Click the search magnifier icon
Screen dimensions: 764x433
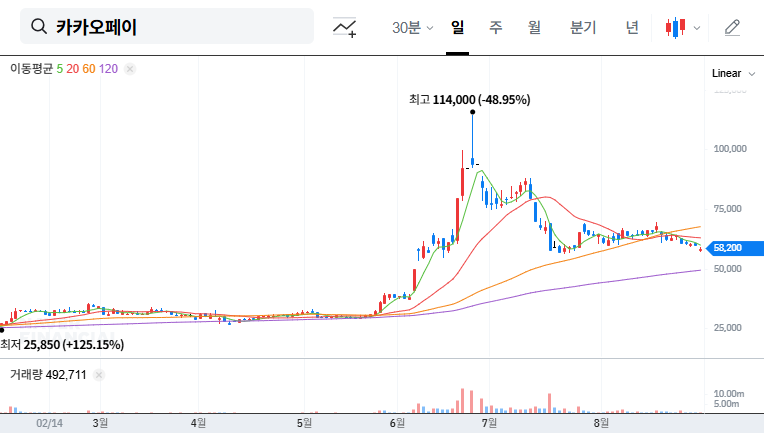[x=38, y=26]
